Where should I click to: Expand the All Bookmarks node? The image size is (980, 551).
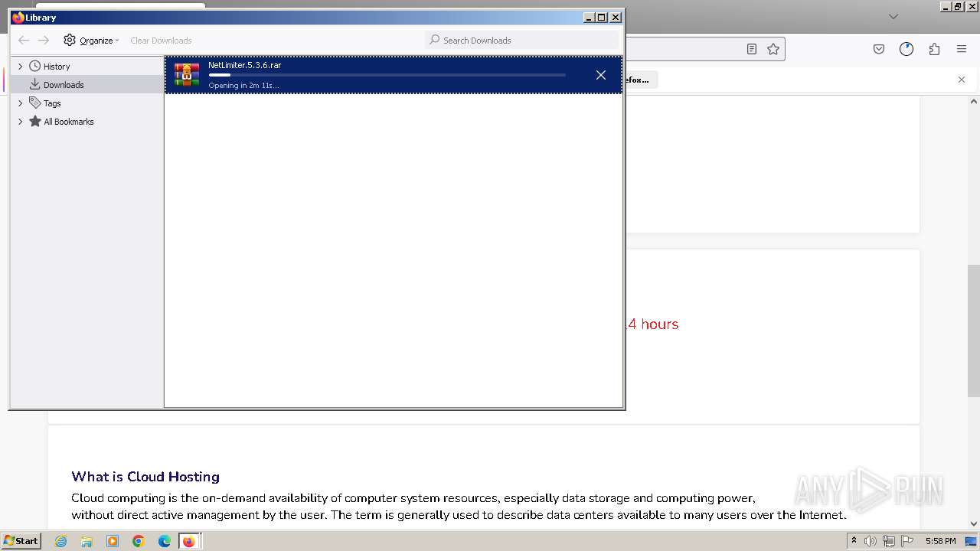point(21,122)
